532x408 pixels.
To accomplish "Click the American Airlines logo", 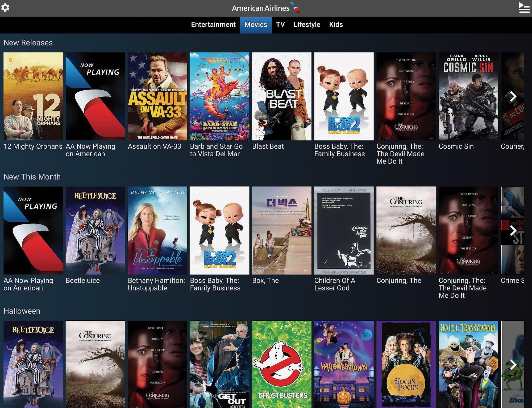I will tap(267, 8).
